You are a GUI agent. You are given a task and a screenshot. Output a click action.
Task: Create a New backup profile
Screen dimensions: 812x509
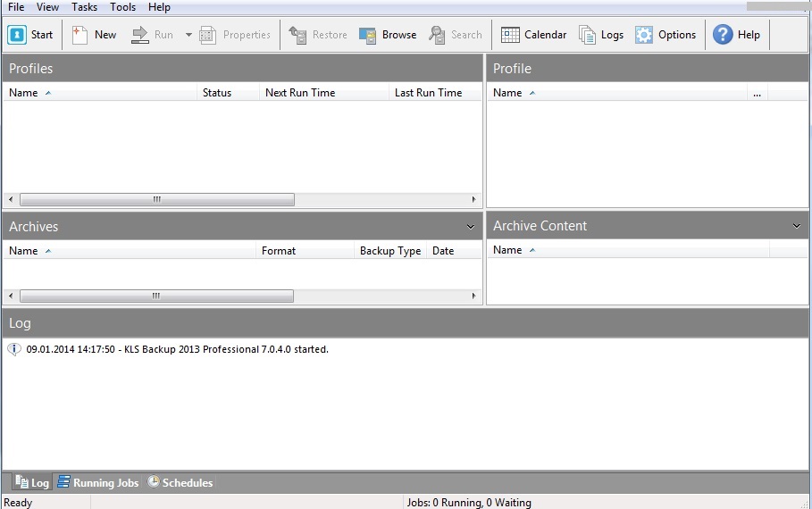[x=80, y=35]
